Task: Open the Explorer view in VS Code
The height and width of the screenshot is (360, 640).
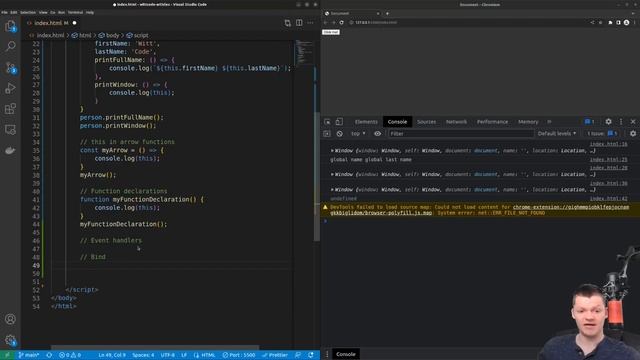Action: [x=10, y=27]
